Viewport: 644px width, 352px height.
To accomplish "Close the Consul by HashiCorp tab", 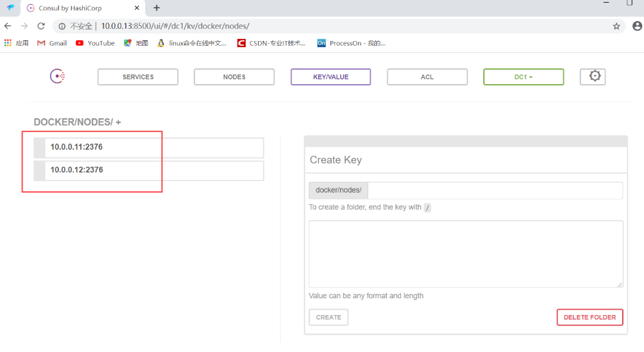I will click(137, 8).
